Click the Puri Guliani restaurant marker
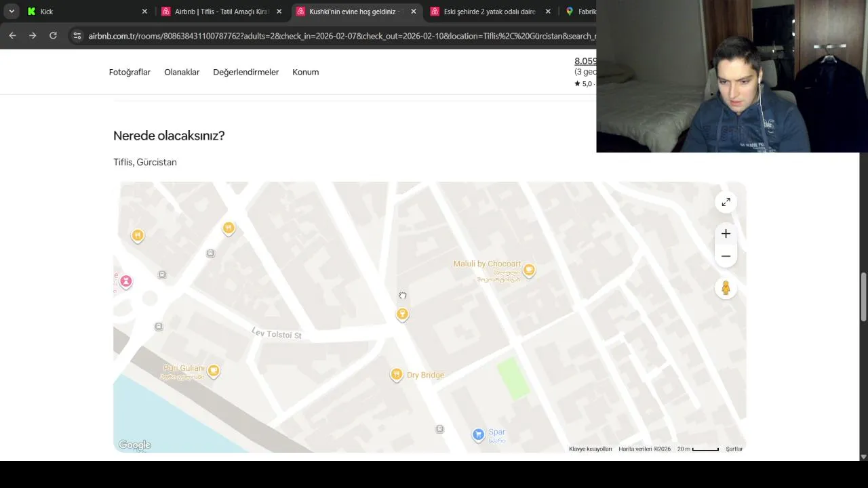 coord(214,371)
